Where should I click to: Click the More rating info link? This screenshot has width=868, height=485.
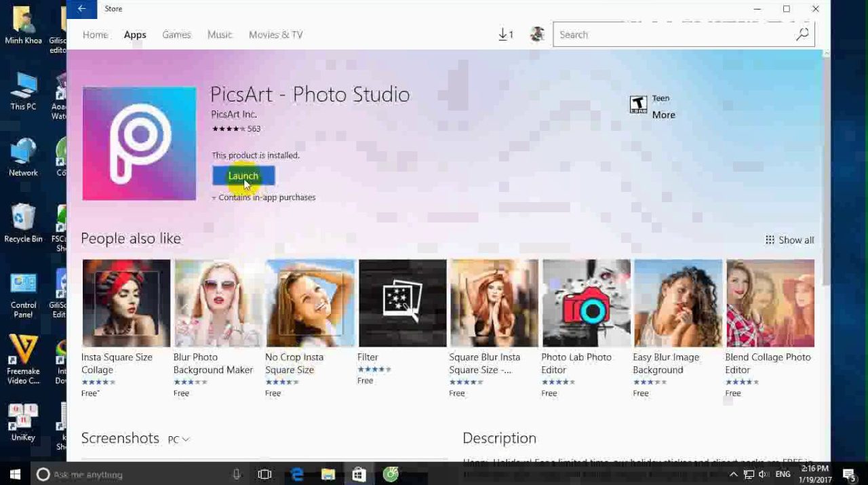(x=663, y=115)
